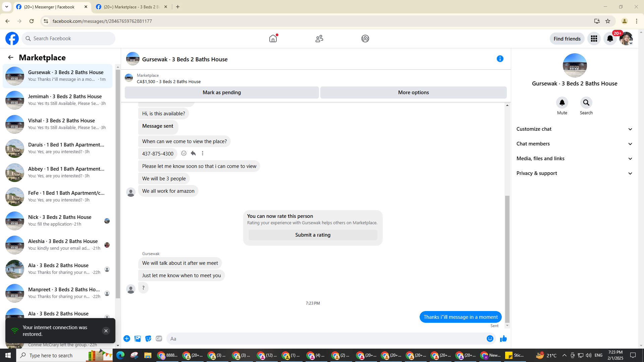Screen dimensions: 644x362
Task: React to the phone number message
Action: tap(184, 154)
